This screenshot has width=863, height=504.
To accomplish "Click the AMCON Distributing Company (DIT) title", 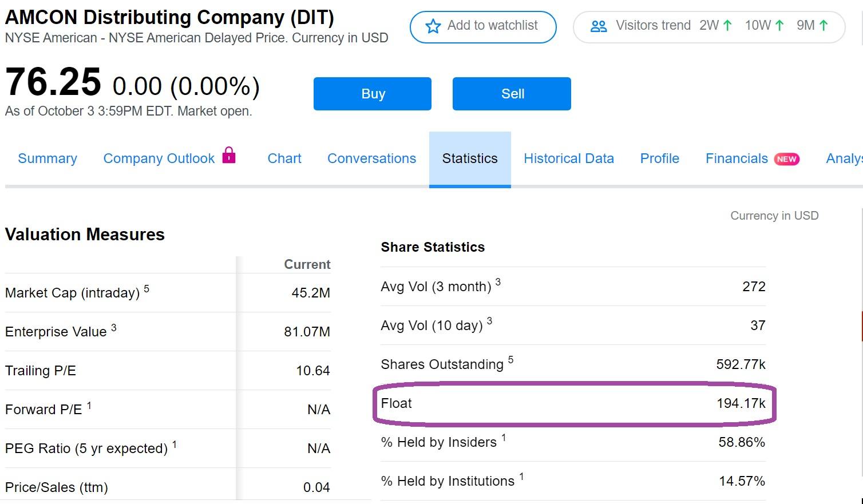I will pyautogui.click(x=169, y=17).
